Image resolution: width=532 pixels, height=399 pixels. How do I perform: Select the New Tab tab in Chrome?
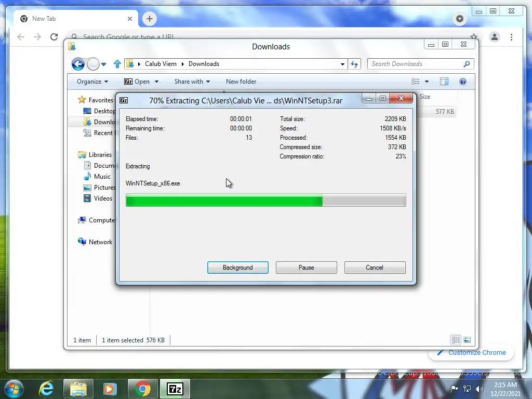tap(76, 19)
